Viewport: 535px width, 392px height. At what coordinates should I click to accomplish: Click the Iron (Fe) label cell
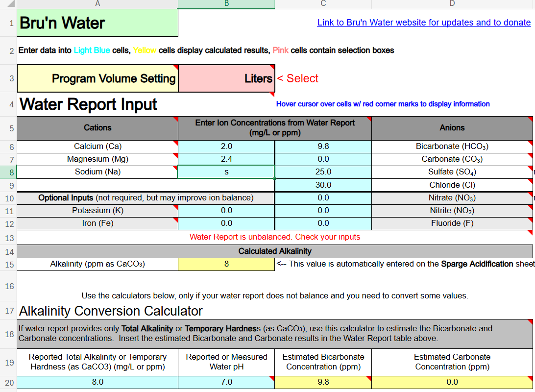pyautogui.click(x=97, y=223)
